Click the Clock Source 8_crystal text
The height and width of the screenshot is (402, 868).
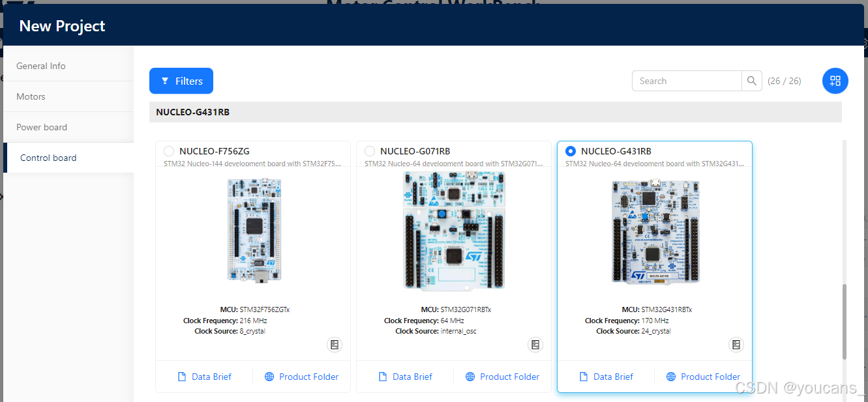[x=230, y=331]
